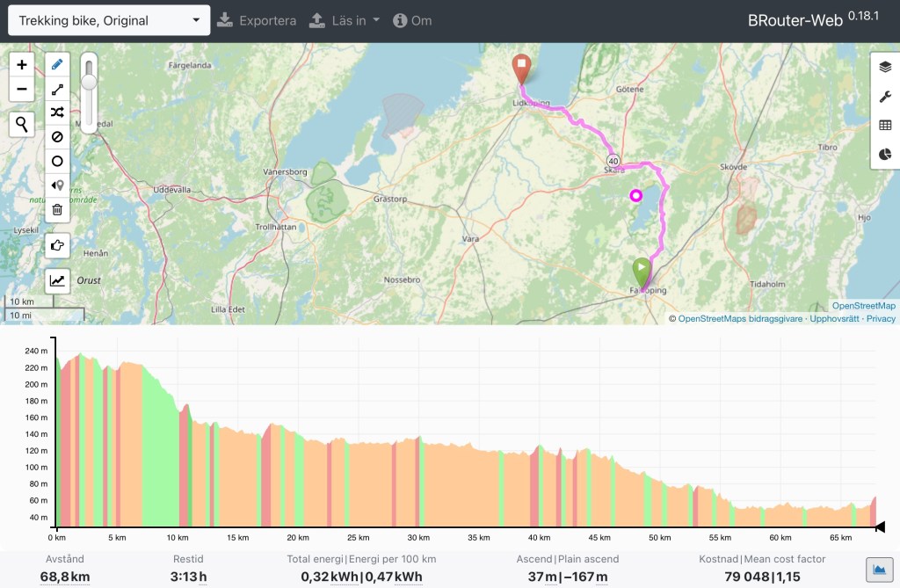Toggle the draw route pencil tool
900x588 pixels.
(57, 65)
